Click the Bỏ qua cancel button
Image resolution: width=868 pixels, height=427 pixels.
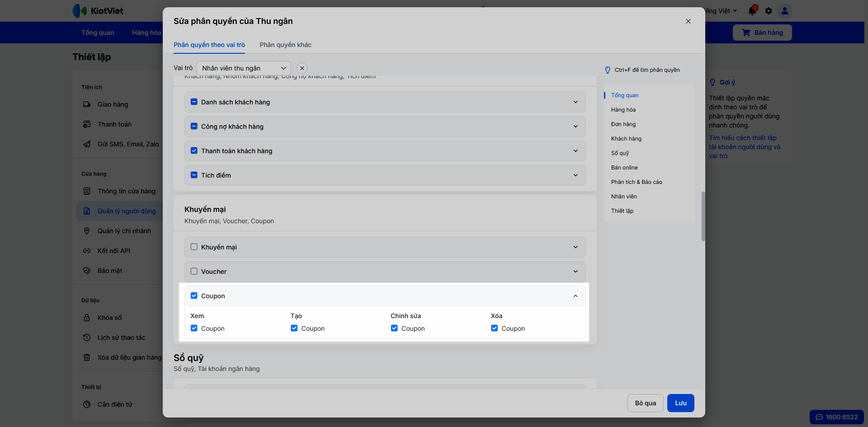[x=645, y=403]
